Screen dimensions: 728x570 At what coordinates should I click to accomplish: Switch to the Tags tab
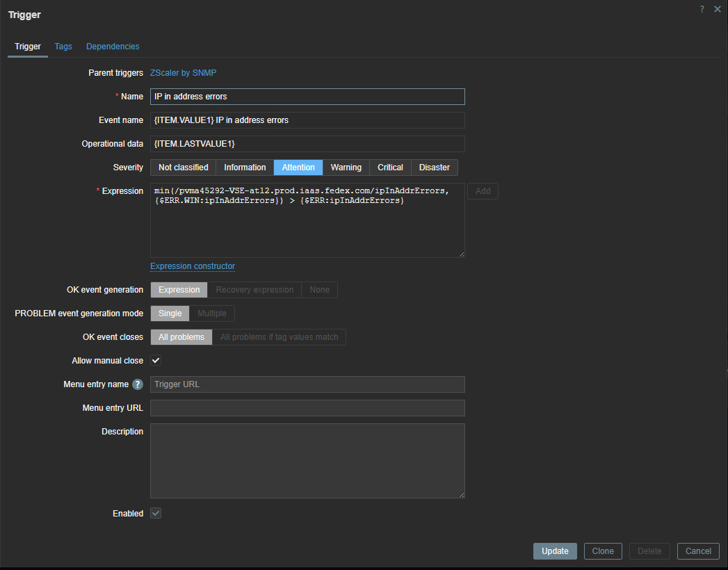click(x=63, y=47)
